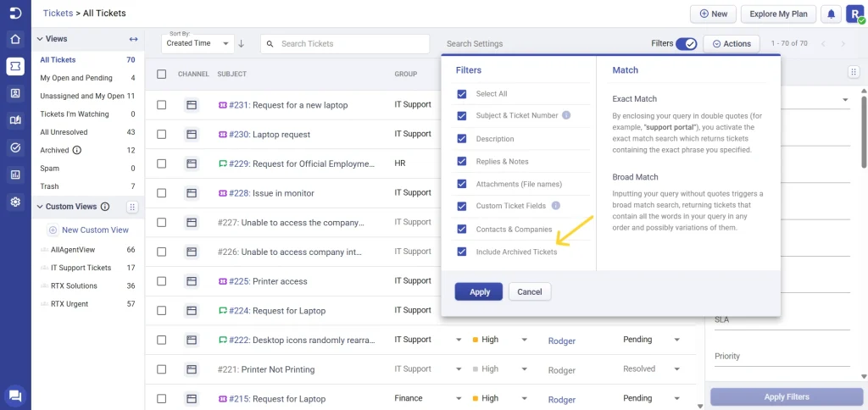The image size is (868, 410).
Task: Open ticket #231 Request for a new laptop
Action: (288, 105)
